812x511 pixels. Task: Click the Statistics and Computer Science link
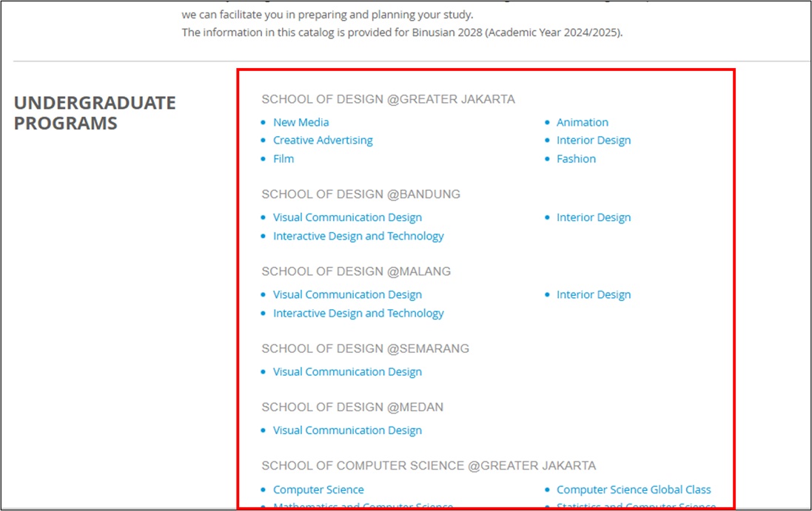click(x=636, y=506)
